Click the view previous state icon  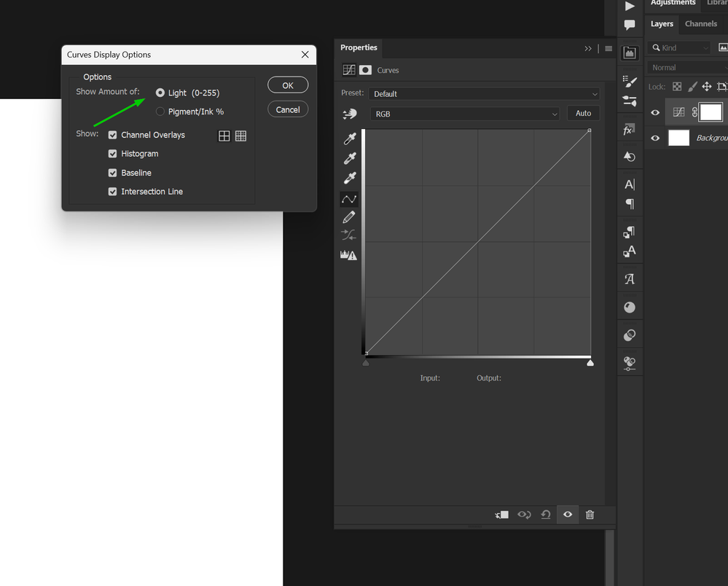[x=524, y=515]
